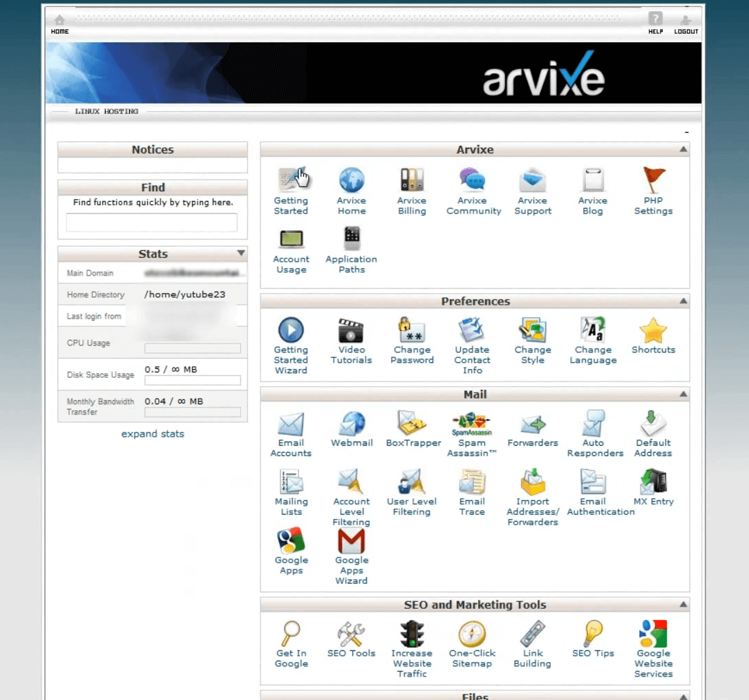
Task: Click the LINUX HOSTING label
Action: coord(106,111)
